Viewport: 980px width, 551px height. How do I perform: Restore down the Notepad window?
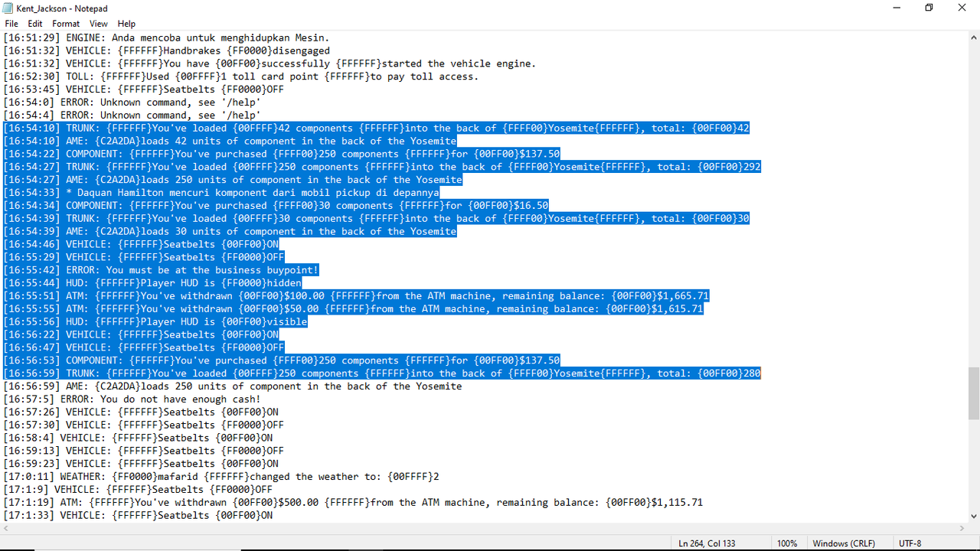coord(929,8)
